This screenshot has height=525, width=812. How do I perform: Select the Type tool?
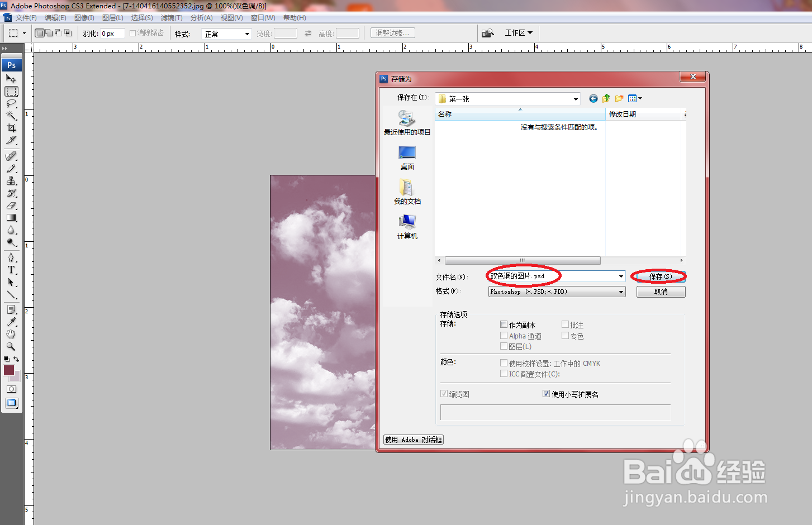[x=12, y=269]
